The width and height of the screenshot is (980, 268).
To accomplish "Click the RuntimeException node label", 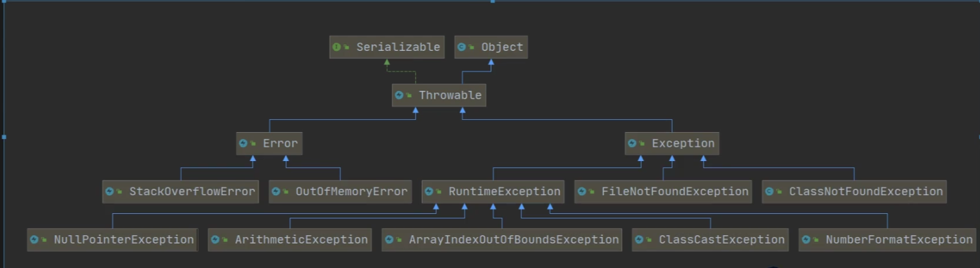I will [x=504, y=191].
